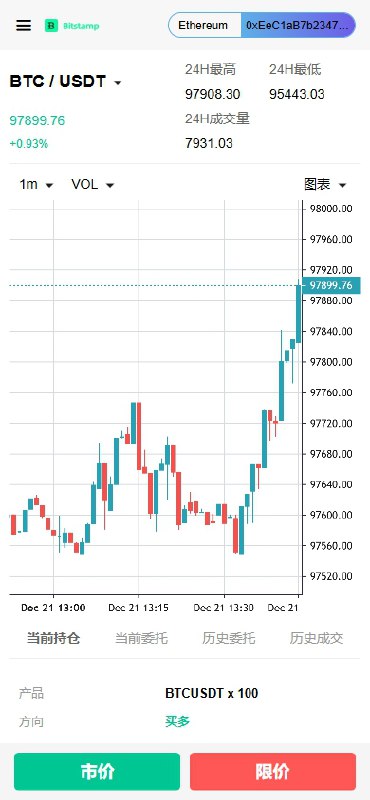Viewport: 370px width, 800px height.
Task: Click the Dec 21 13:15 time axis marker
Action: tap(139, 608)
